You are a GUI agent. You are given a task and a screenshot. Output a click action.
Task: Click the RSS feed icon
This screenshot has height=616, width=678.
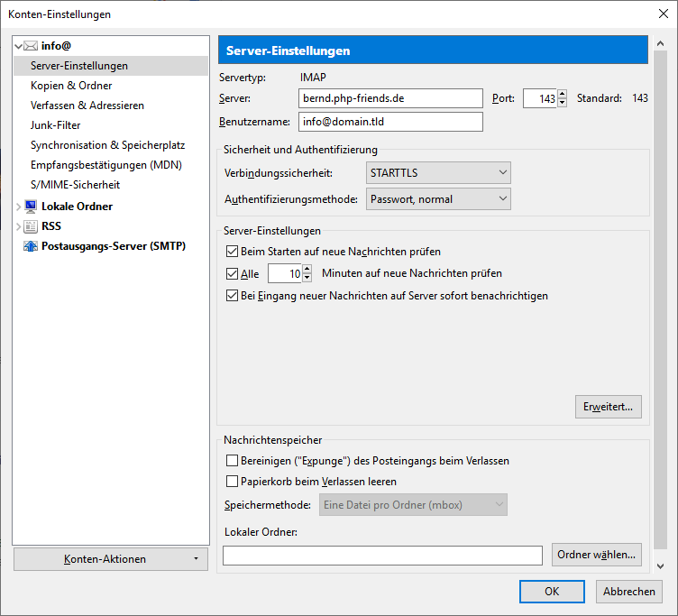pos(31,226)
